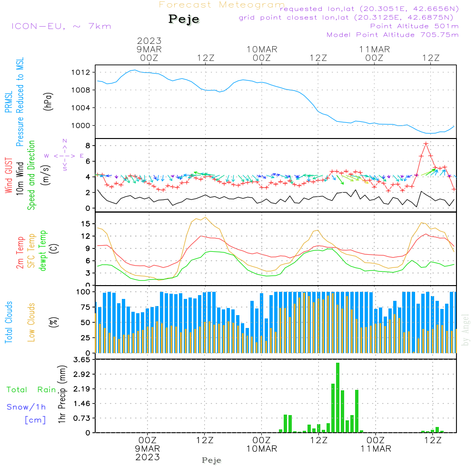Click the "Low Clouds" axis label
This screenshot has width=476, height=476.
click(31, 322)
